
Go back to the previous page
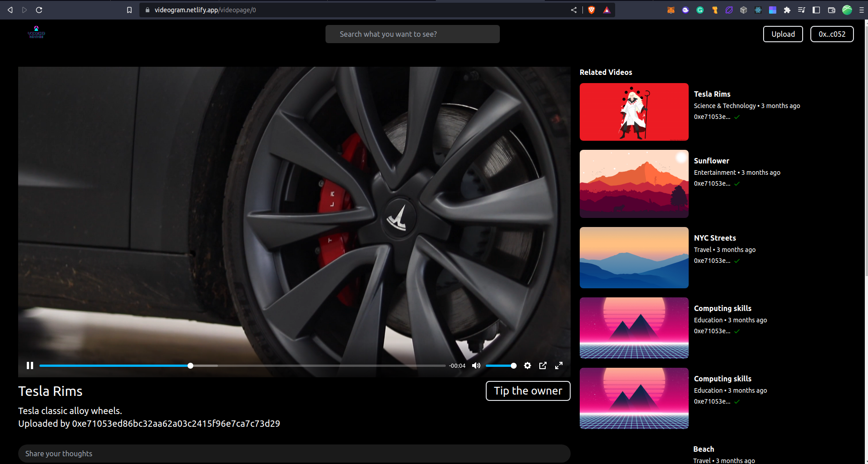tap(10, 10)
